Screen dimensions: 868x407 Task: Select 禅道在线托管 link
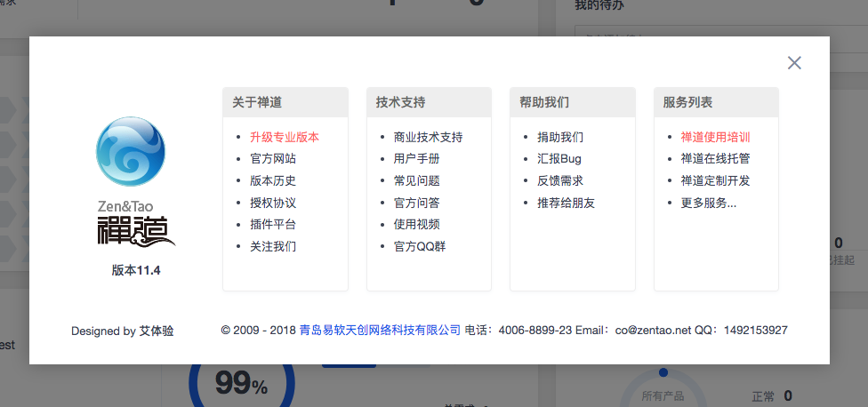[x=715, y=159]
